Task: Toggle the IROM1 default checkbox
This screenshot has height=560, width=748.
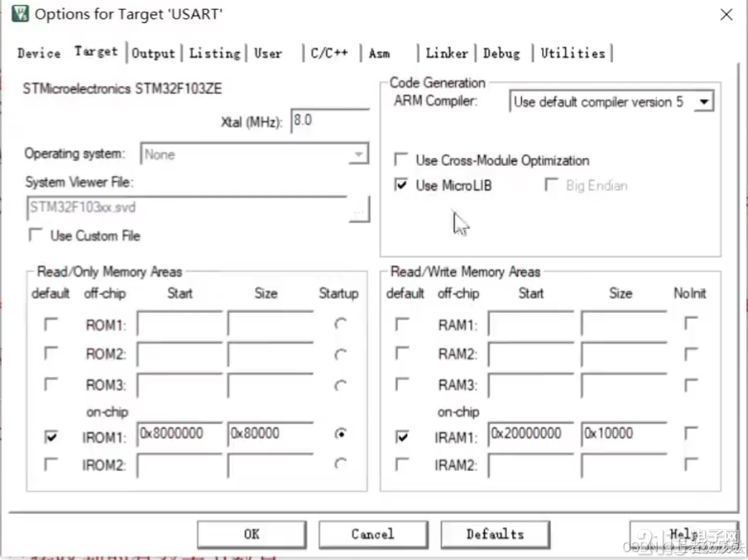Action: click(51, 437)
